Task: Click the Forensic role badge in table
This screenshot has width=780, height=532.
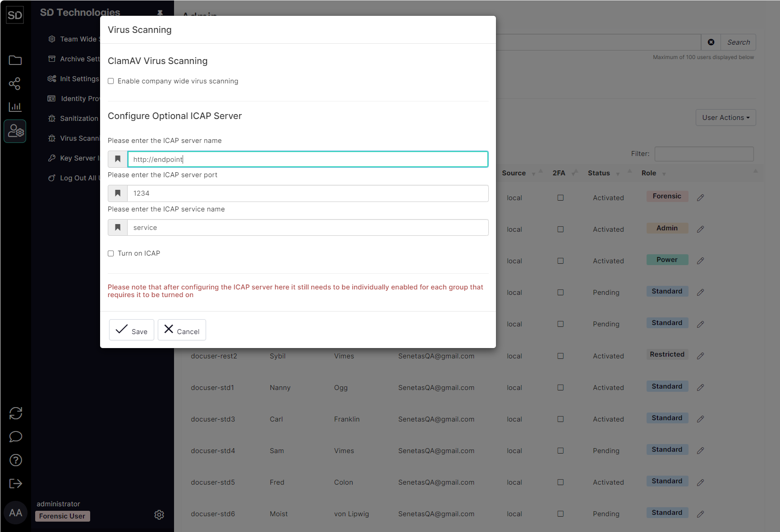Action: (667, 196)
